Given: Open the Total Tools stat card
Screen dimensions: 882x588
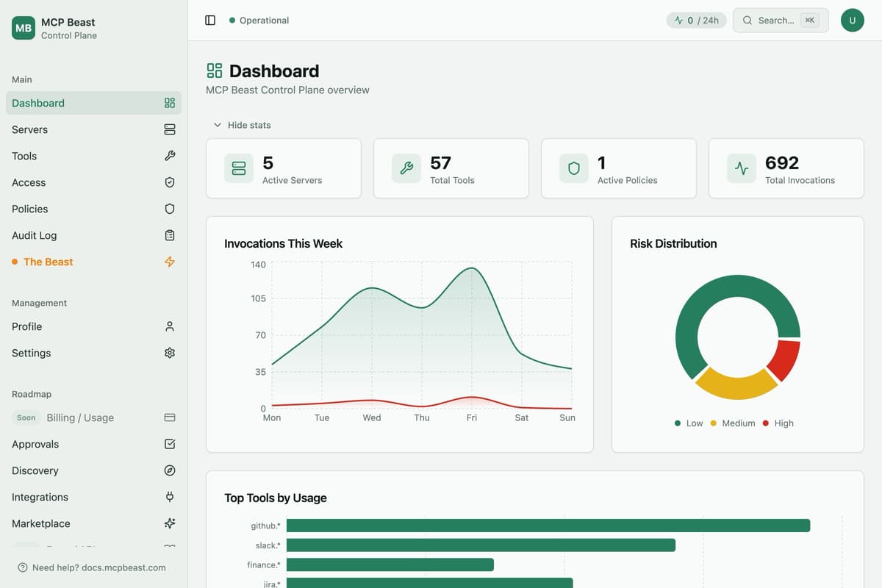Looking at the screenshot, I should click(x=451, y=168).
